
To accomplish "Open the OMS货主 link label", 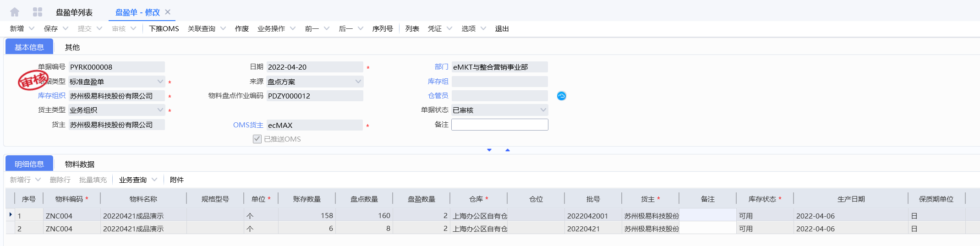I will 248,125.
